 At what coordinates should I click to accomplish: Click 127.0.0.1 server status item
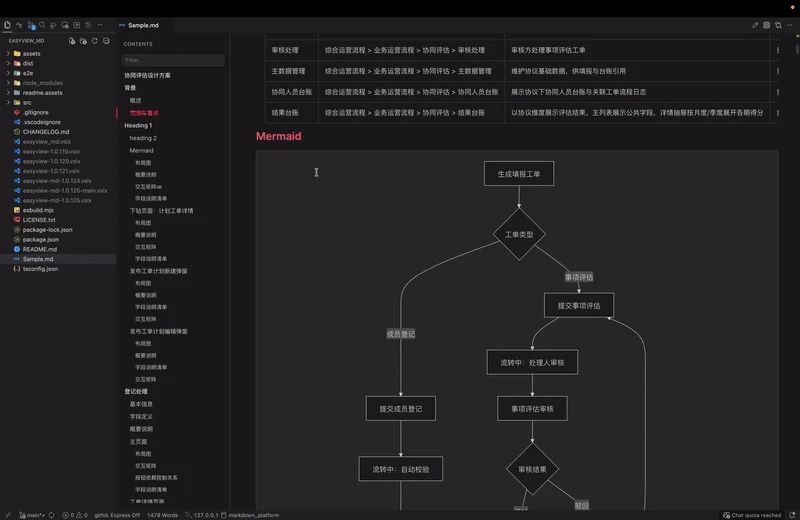[x=202, y=515]
